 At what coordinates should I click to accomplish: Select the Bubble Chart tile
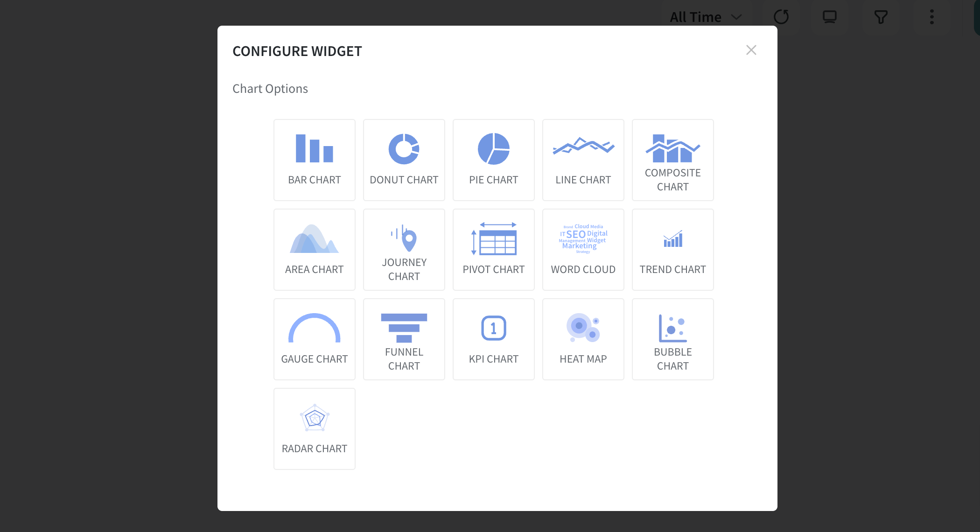[x=673, y=339]
